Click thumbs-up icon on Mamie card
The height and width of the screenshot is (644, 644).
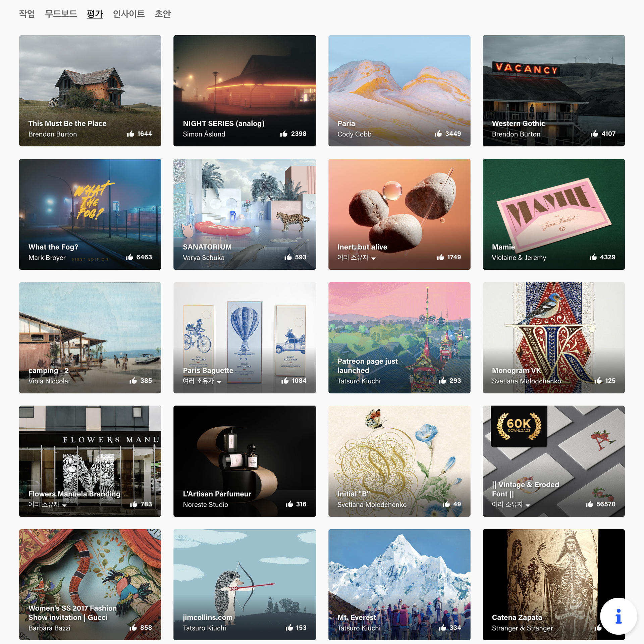593,257
